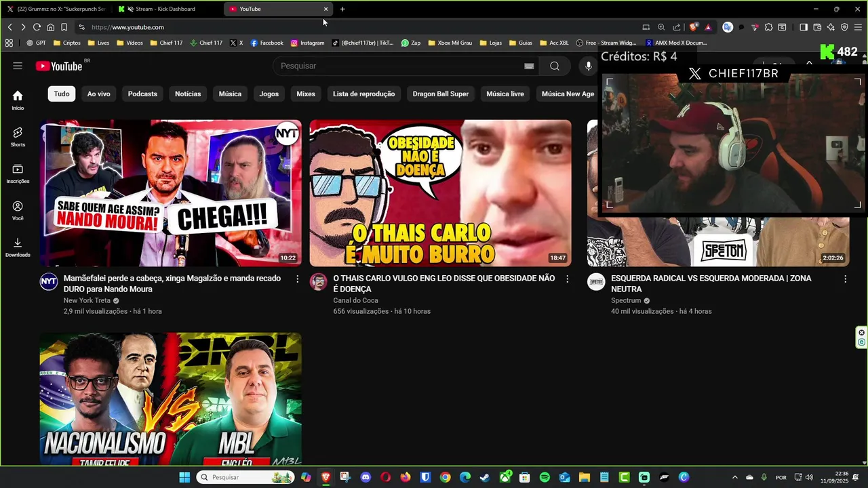
Task: Start voice search with the microphone icon
Action: pyautogui.click(x=589, y=66)
